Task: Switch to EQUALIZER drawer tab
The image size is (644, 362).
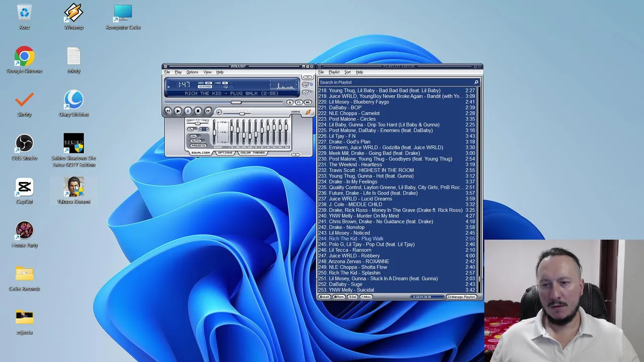Action: [201, 153]
